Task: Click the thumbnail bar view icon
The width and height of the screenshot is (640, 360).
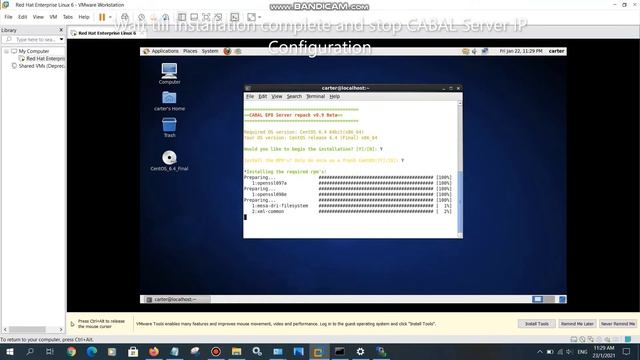Action: (x=194, y=17)
